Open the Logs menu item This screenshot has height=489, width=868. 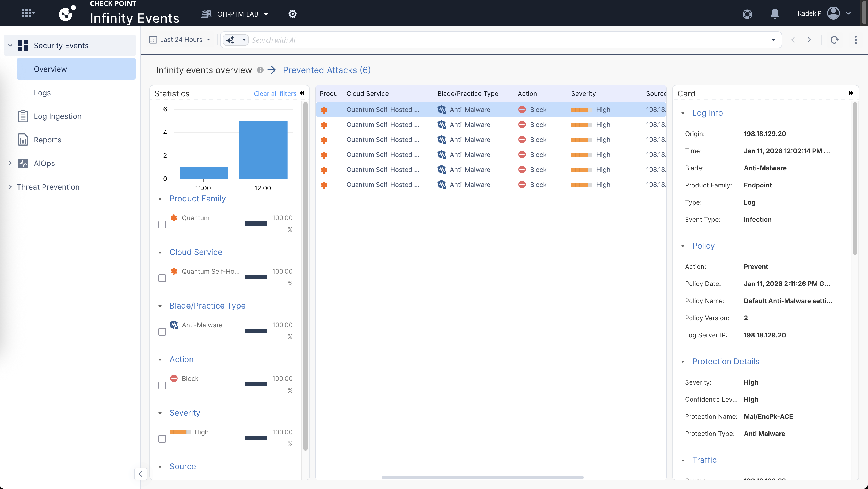tap(42, 93)
